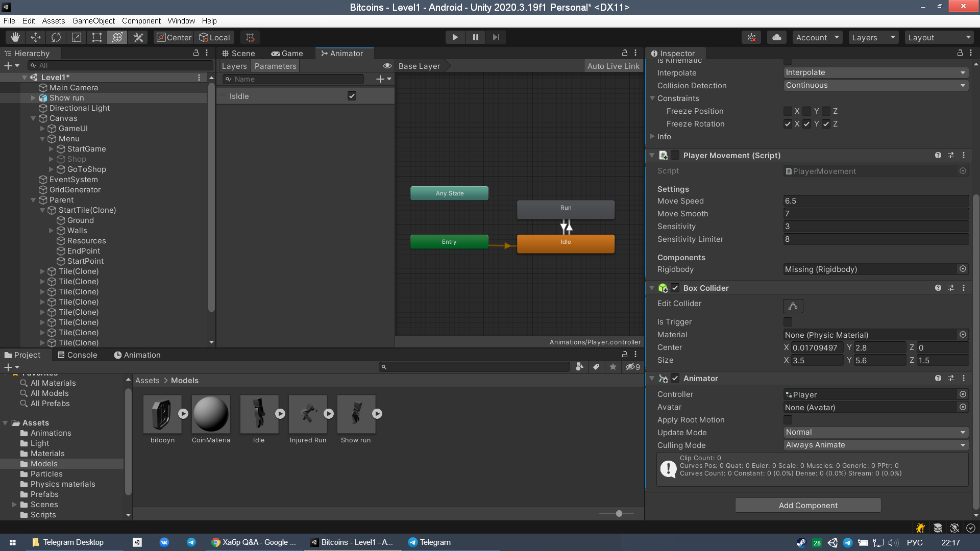Viewport: 980px width, 551px height.
Task: Open Hierarchy level options menu
Action: [199, 78]
